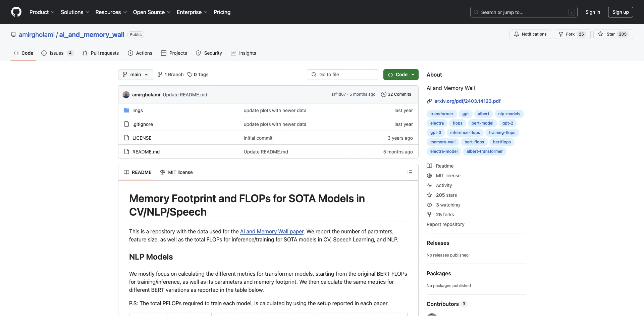
Task: Click the GitHub octocat logo
Action: pyautogui.click(x=16, y=12)
